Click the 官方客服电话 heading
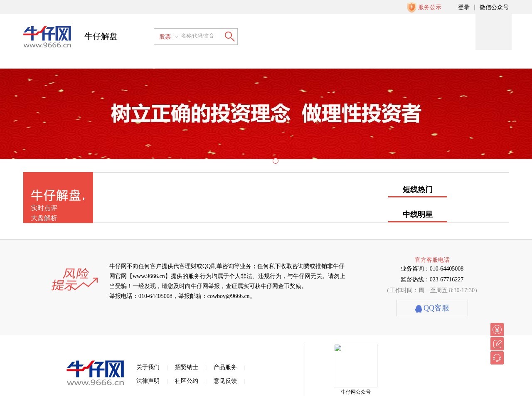 point(432,260)
